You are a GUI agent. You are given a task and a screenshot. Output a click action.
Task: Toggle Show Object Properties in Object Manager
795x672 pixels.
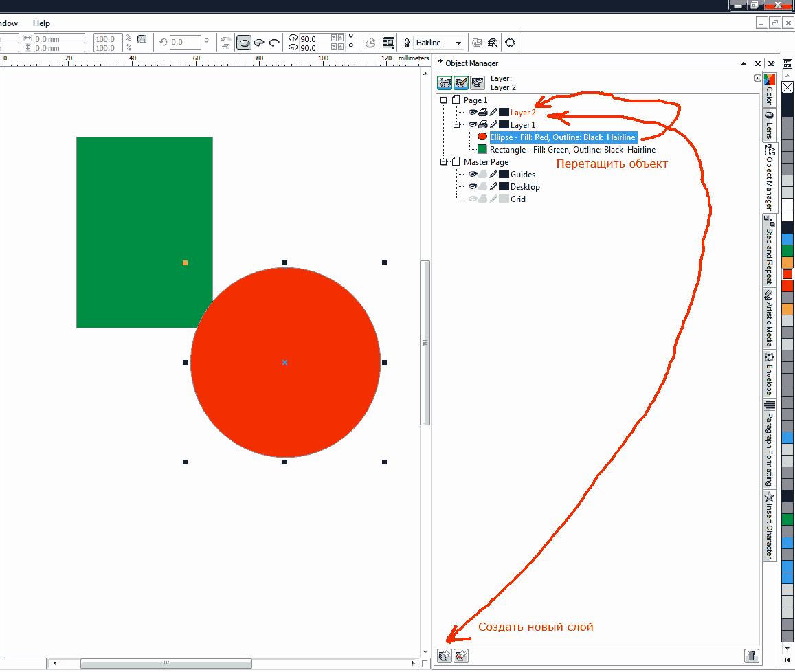tap(445, 82)
